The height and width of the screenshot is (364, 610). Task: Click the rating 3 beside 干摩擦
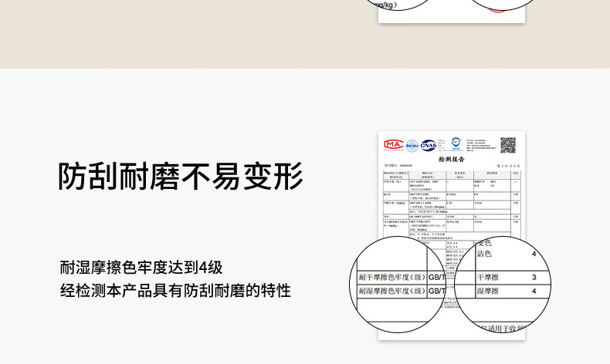coord(534,277)
